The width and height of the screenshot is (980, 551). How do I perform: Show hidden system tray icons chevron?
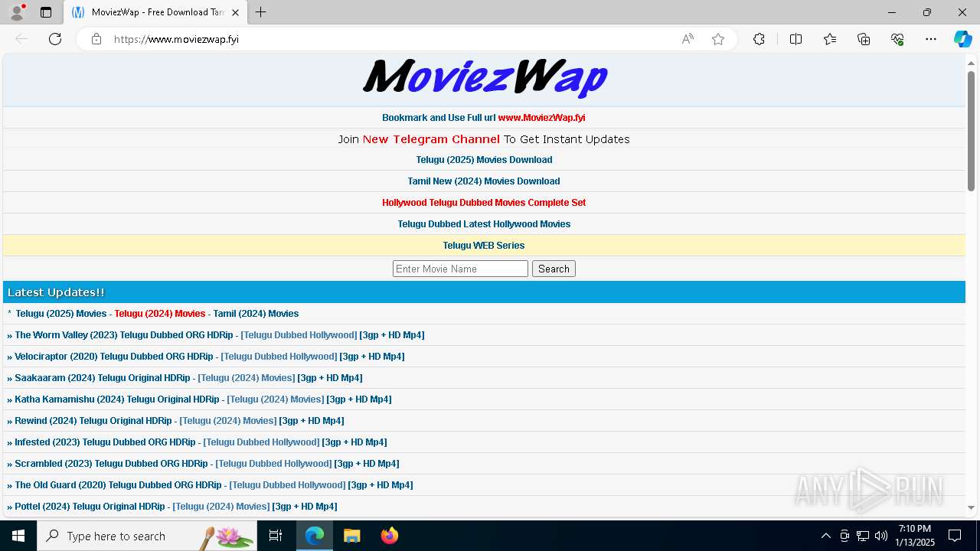click(825, 536)
